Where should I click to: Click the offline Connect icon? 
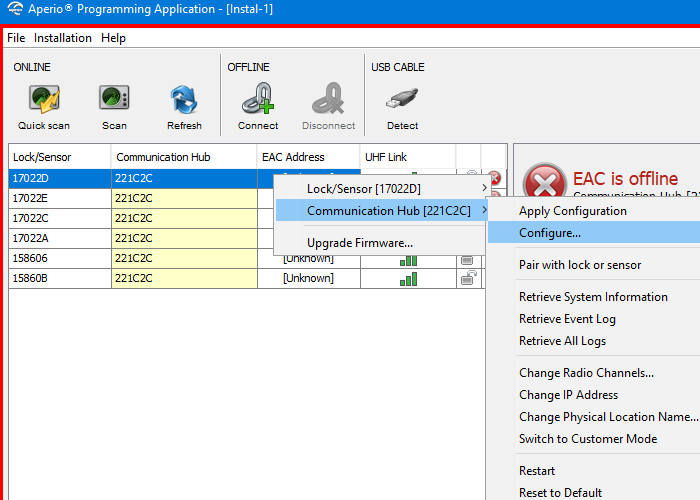[x=258, y=100]
